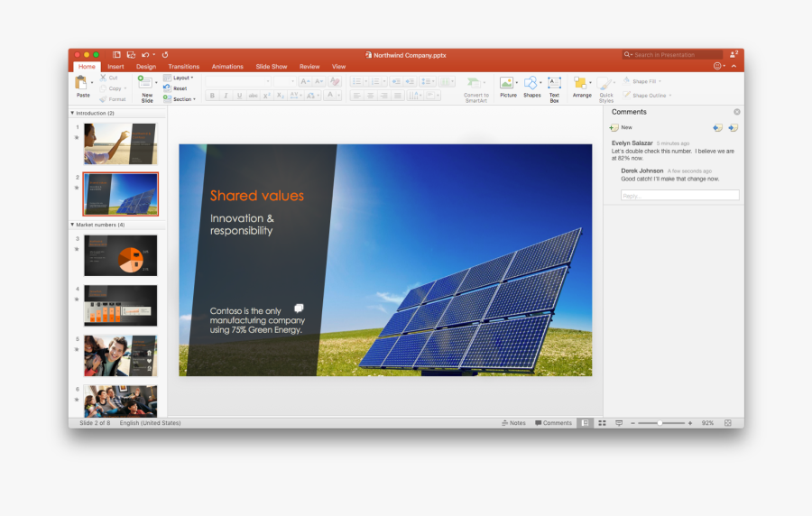Insert a Text Box

(x=554, y=84)
